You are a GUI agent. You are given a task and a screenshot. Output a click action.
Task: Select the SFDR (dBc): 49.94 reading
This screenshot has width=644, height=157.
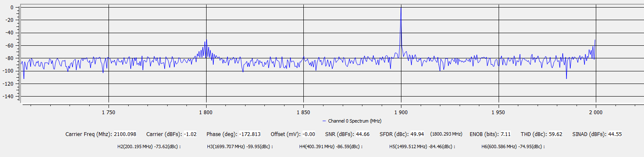click(402, 134)
